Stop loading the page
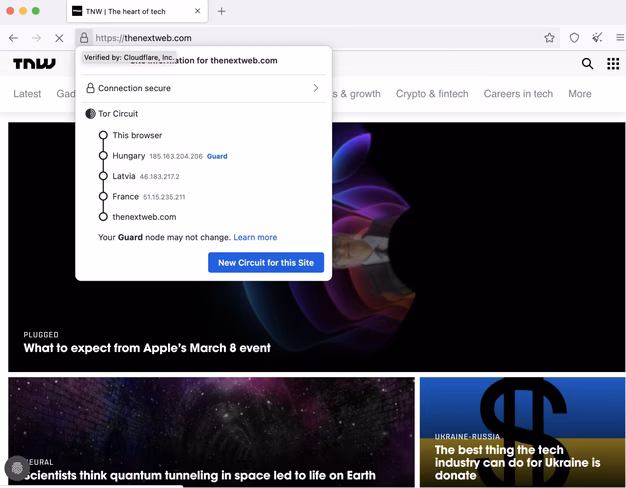The width and height of the screenshot is (626, 488). coord(59,38)
